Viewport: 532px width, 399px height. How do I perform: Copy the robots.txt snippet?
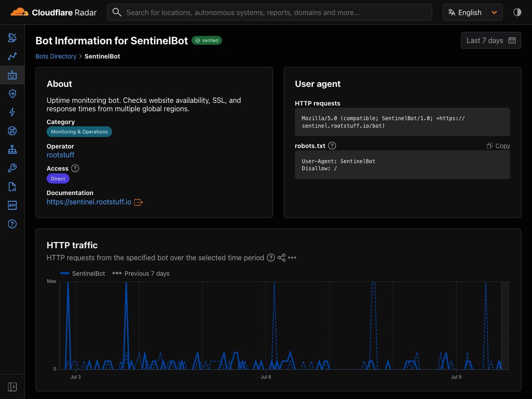498,146
